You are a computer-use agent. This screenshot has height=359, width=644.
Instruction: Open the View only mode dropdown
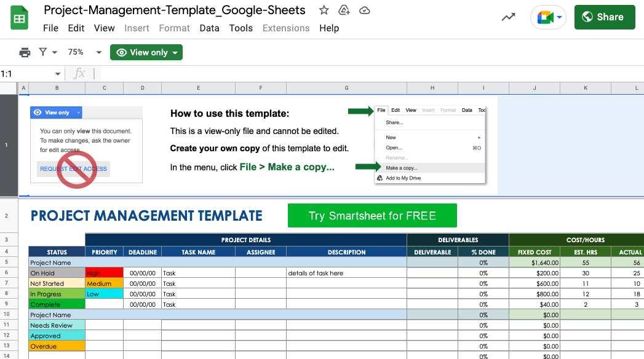[146, 52]
